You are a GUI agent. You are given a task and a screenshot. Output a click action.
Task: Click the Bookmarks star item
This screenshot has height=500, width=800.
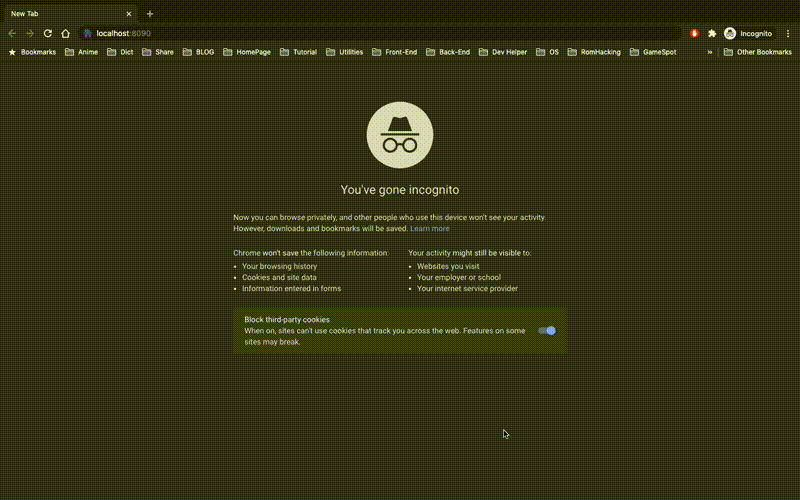[32, 52]
